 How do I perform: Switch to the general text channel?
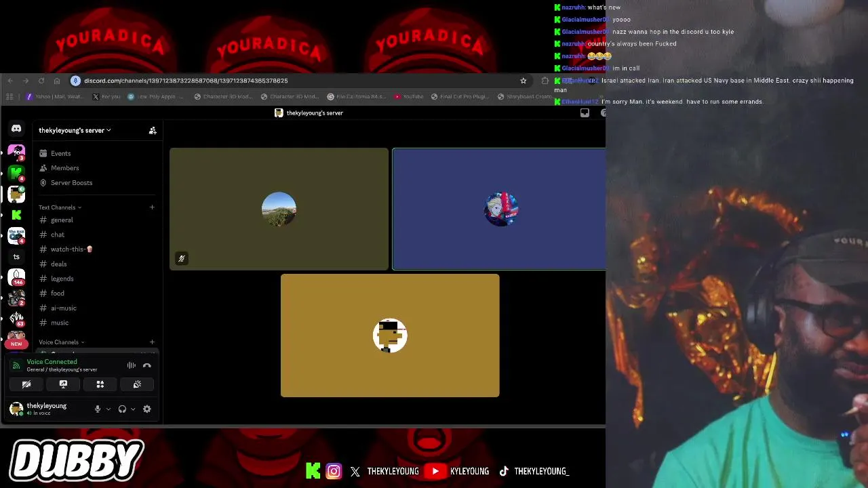[x=97, y=220]
